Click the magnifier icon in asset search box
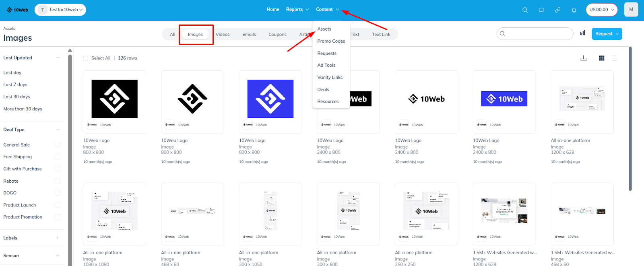Viewport: 644px width, 266px height. pos(502,34)
